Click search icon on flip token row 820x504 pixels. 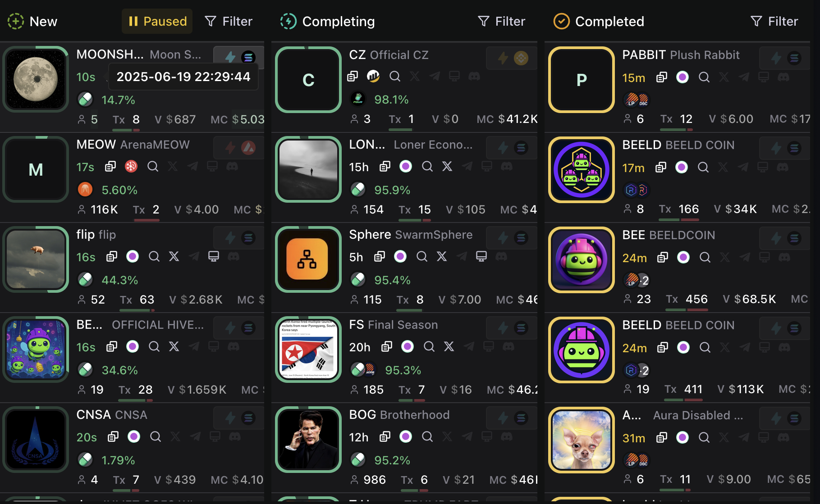tap(154, 257)
